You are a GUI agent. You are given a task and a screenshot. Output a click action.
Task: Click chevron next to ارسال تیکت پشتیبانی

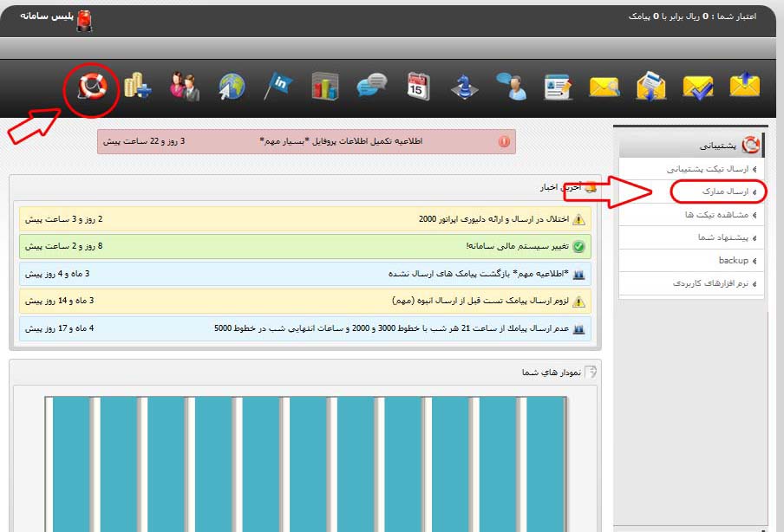[x=755, y=169]
